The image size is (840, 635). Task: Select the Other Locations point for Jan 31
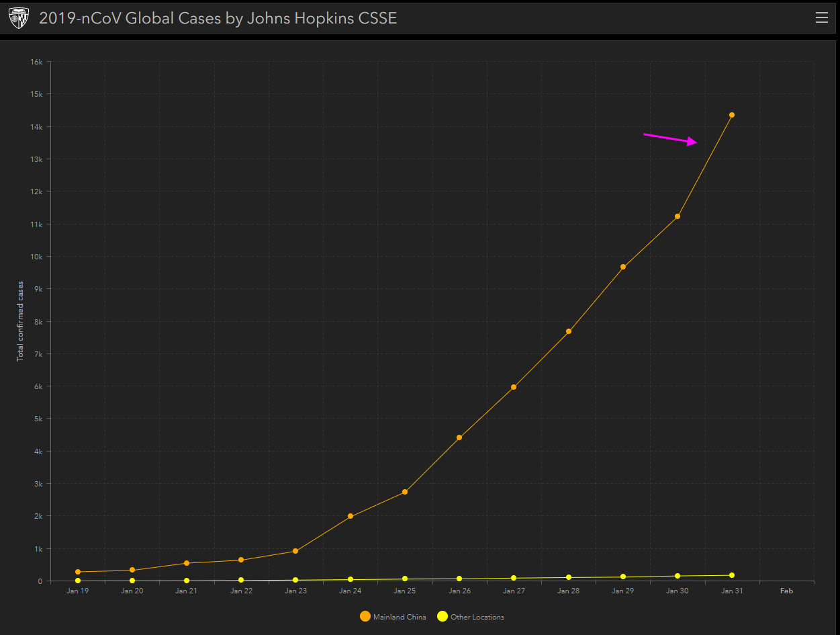pos(732,575)
